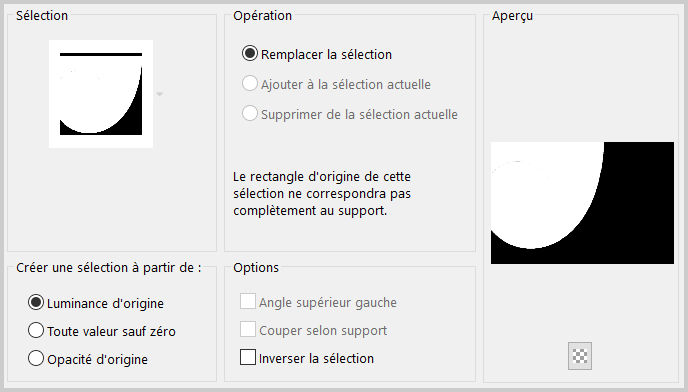Toggle the transparency checkerboard preview icon
The width and height of the screenshot is (688, 392).
[x=580, y=356]
